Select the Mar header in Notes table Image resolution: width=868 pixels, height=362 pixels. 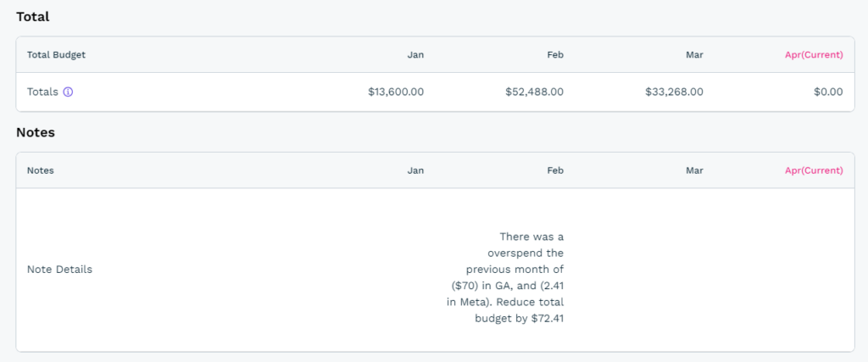694,170
